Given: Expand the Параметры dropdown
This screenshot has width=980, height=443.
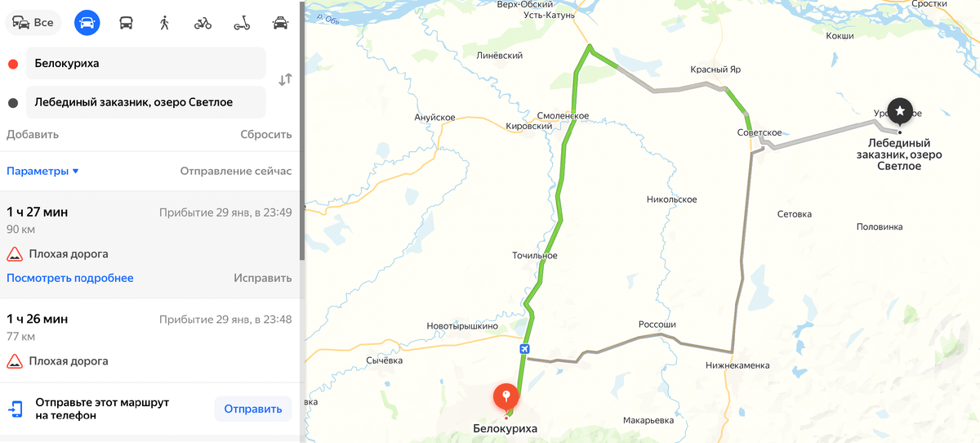Looking at the screenshot, I should (x=42, y=171).
